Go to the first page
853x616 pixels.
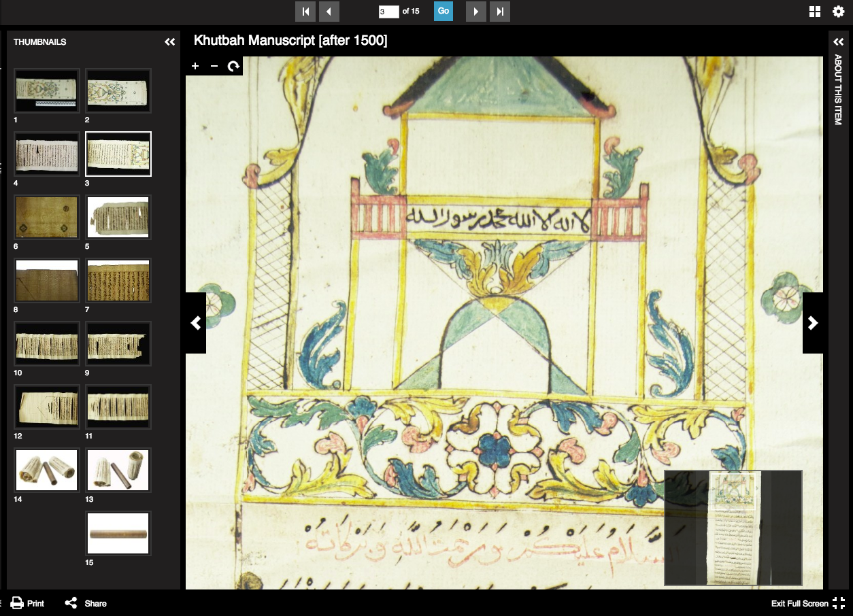(305, 12)
